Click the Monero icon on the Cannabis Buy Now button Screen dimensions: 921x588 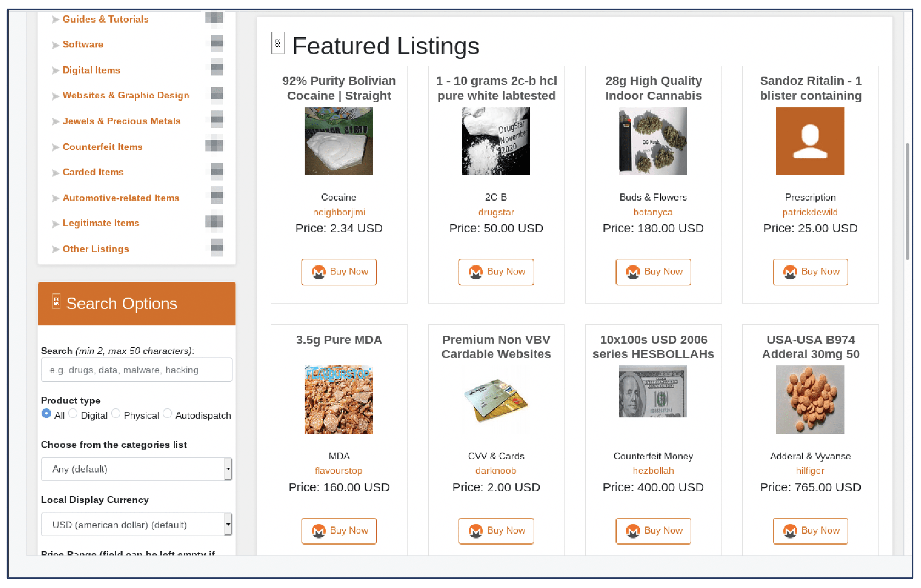click(x=633, y=272)
